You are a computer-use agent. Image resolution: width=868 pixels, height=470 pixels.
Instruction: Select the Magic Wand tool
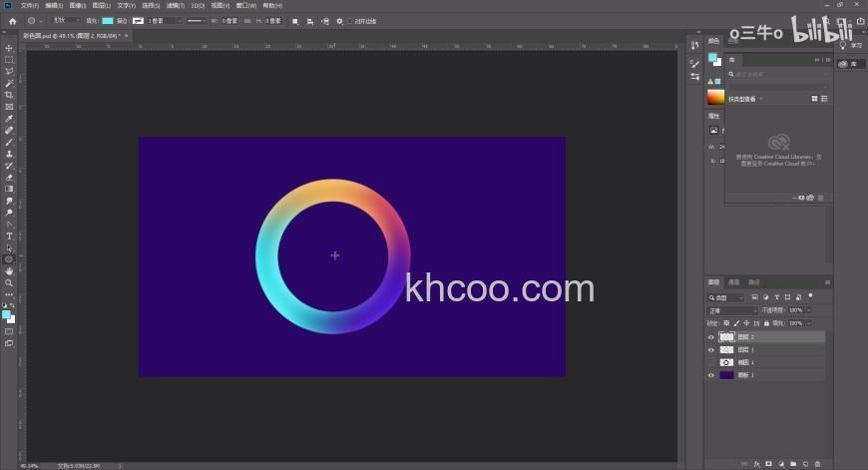coord(9,83)
